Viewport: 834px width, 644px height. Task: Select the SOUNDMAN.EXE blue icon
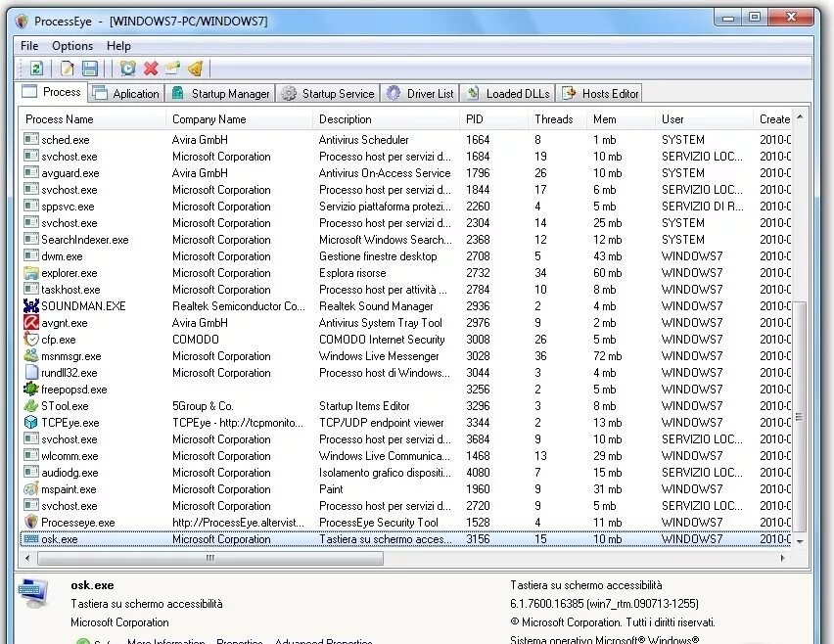click(31, 305)
